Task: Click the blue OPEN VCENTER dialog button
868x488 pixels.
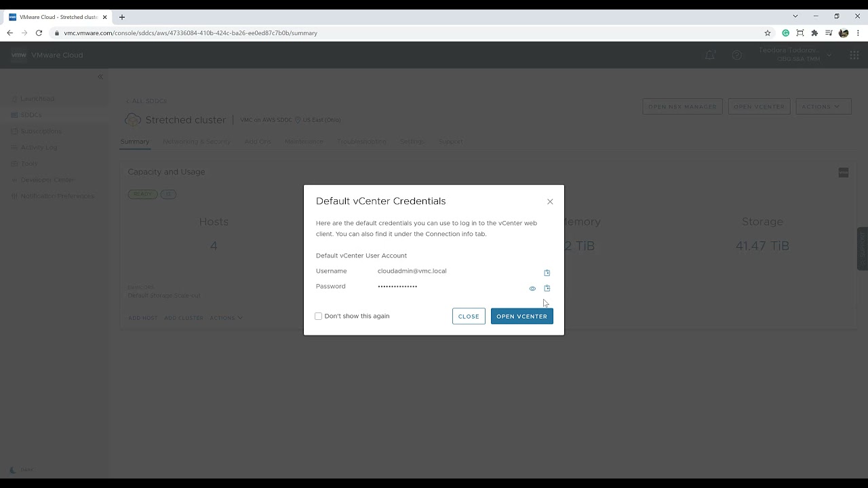Action: point(521,317)
